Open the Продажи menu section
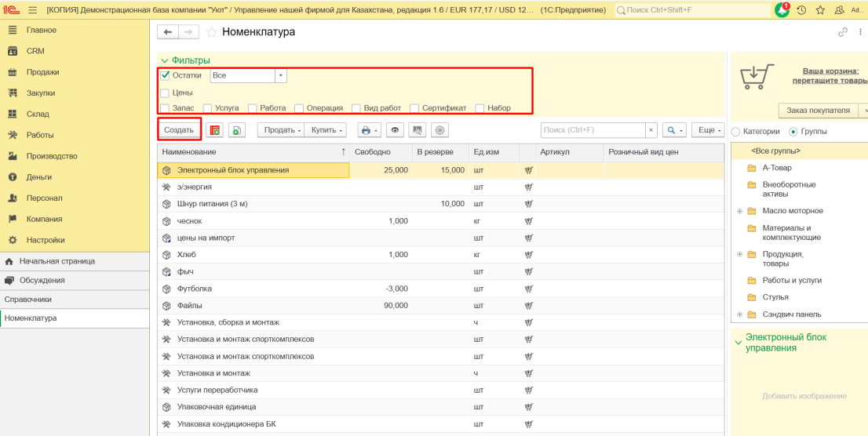 42,72
